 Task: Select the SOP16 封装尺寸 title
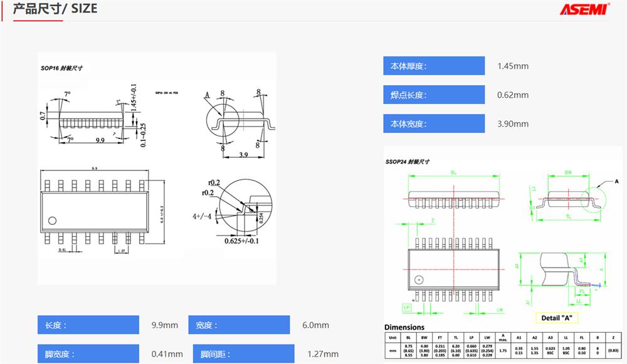pos(61,68)
